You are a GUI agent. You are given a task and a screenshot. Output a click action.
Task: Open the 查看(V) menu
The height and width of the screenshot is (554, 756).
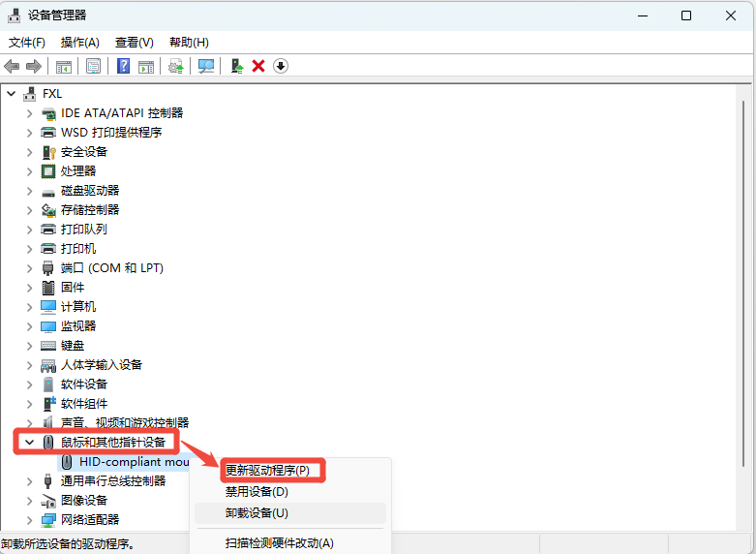(x=134, y=43)
